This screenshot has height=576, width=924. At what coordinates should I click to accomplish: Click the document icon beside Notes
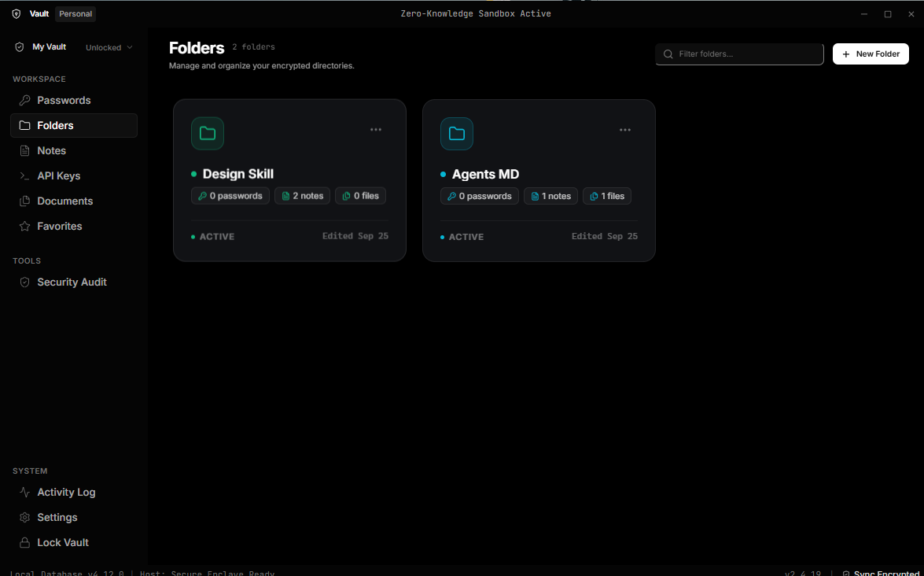(x=24, y=151)
